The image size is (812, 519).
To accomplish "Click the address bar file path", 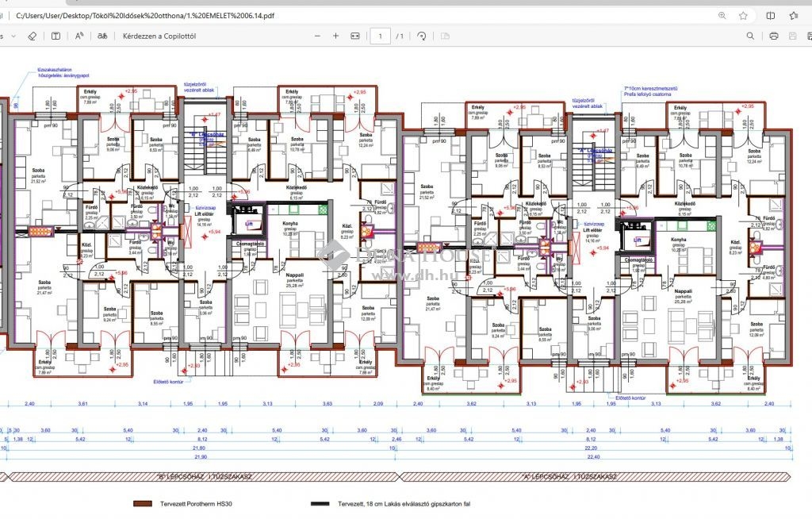I will [x=145, y=16].
